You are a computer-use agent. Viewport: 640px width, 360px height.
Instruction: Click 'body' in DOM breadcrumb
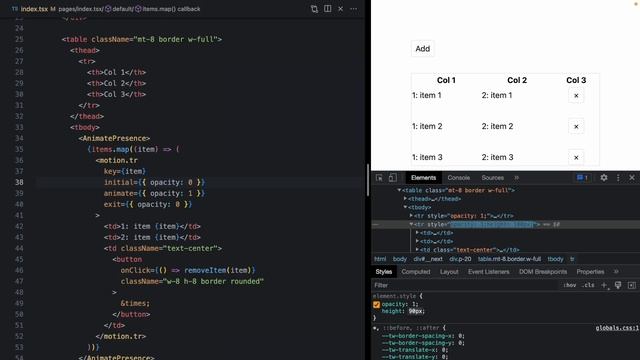400,259
